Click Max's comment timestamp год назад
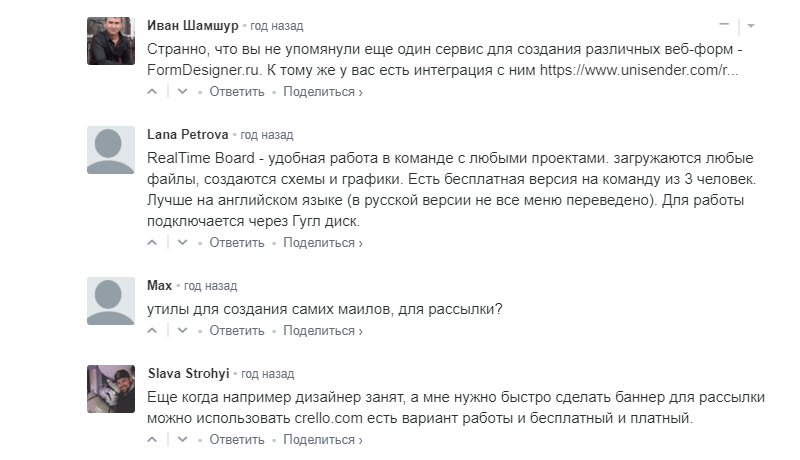The width and height of the screenshot is (800, 460). pos(210,286)
